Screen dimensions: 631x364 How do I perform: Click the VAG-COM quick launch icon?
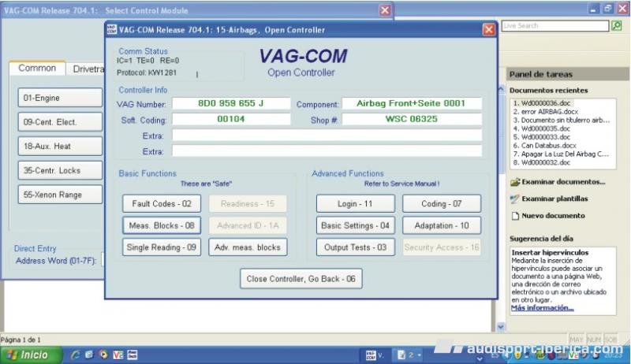tap(132, 355)
